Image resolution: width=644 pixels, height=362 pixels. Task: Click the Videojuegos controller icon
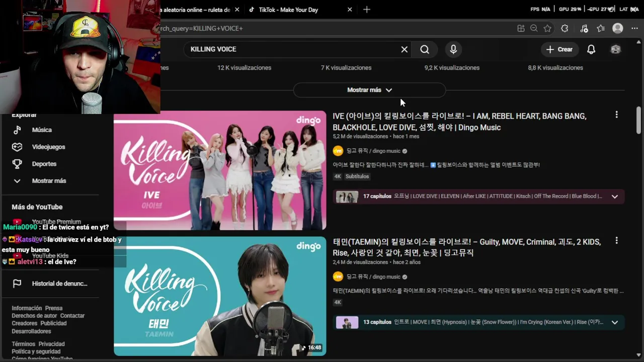[17, 147]
